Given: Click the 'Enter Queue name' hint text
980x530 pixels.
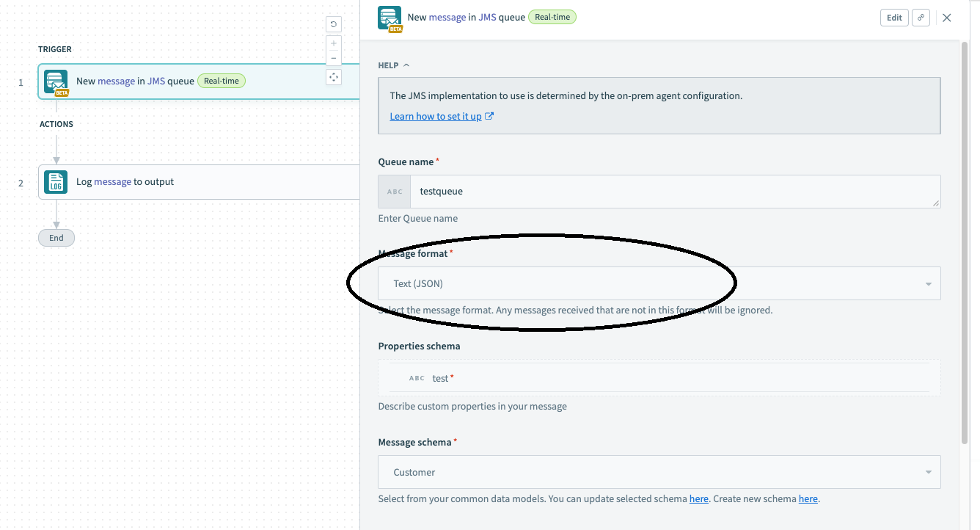Looking at the screenshot, I should point(418,218).
